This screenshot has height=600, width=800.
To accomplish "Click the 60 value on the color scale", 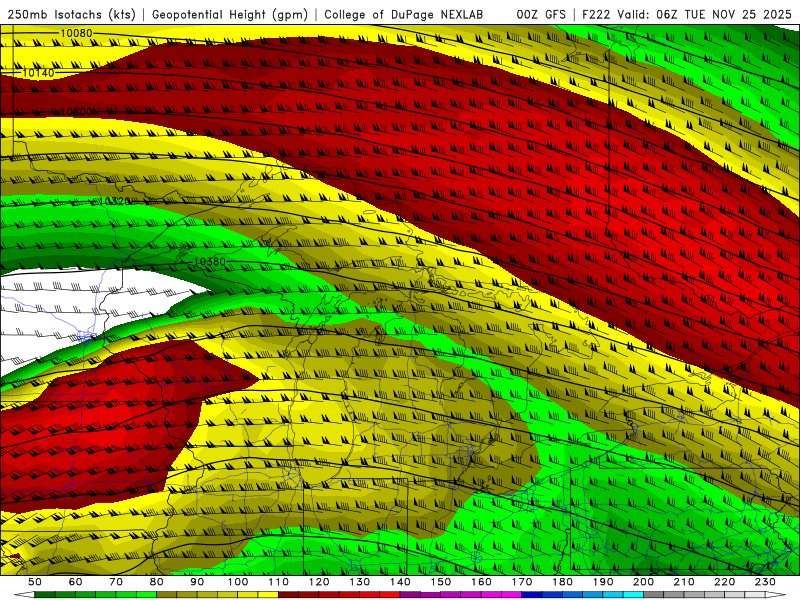I will 75,582.
